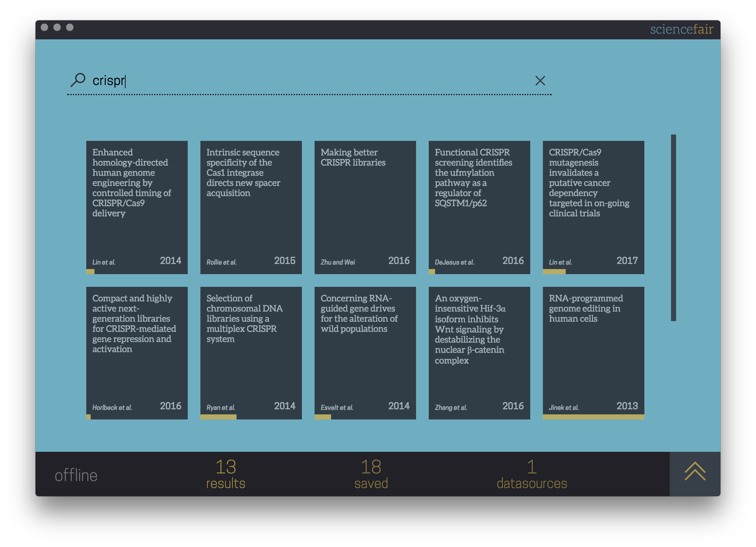Open the 1 datasources panel
This screenshot has height=547, width=756.
tap(532, 474)
